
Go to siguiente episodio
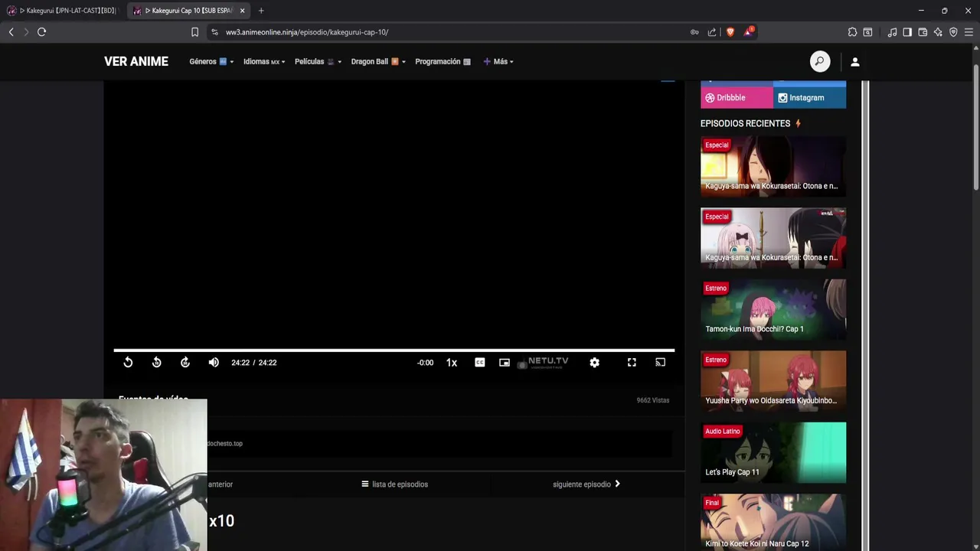(586, 484)
